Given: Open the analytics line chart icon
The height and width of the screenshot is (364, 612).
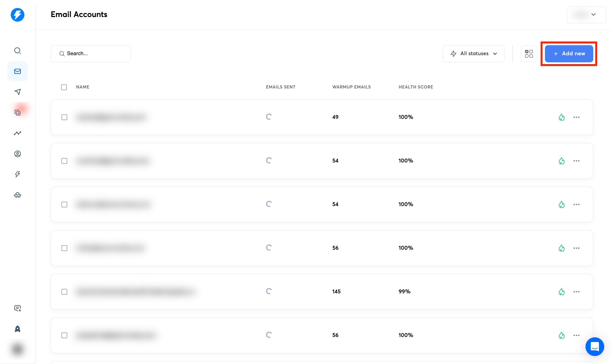Looking at the screenshot, I should tap(17, 133).
